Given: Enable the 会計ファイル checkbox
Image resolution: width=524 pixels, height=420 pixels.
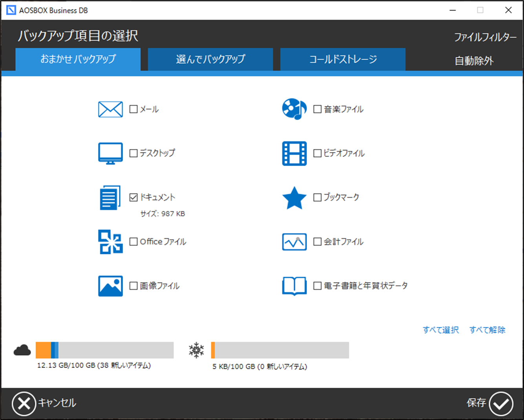Looking at the screenshot, I should 318,241.
